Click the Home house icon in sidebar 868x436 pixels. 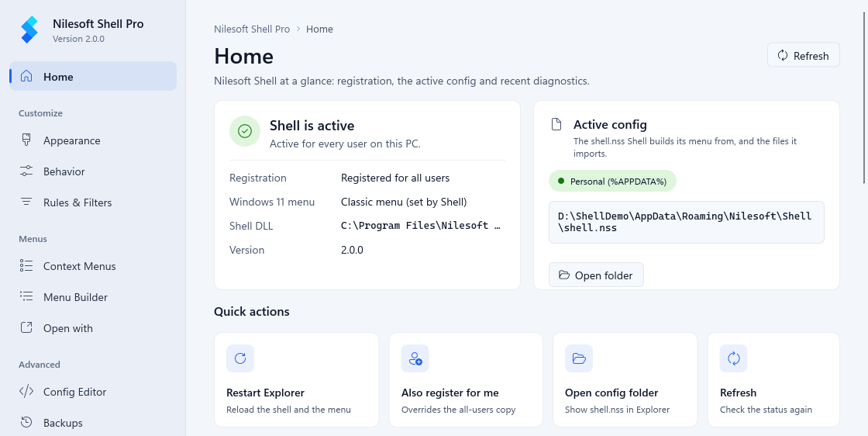[x=26, y=77]
